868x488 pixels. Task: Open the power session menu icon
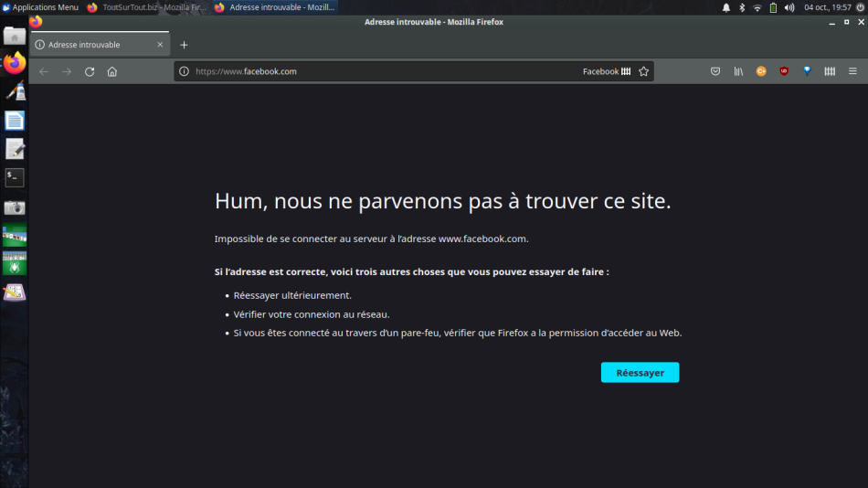point(861,7)
